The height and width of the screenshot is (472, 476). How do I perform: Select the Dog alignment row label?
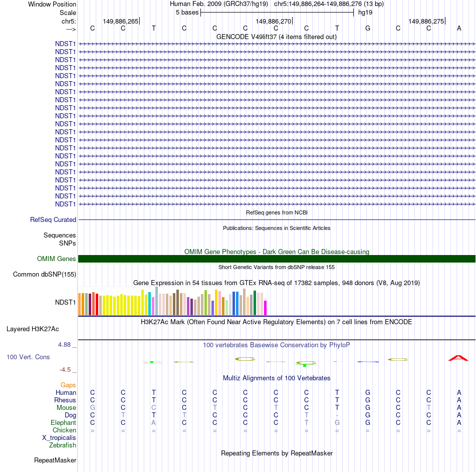tap(70, 415)
